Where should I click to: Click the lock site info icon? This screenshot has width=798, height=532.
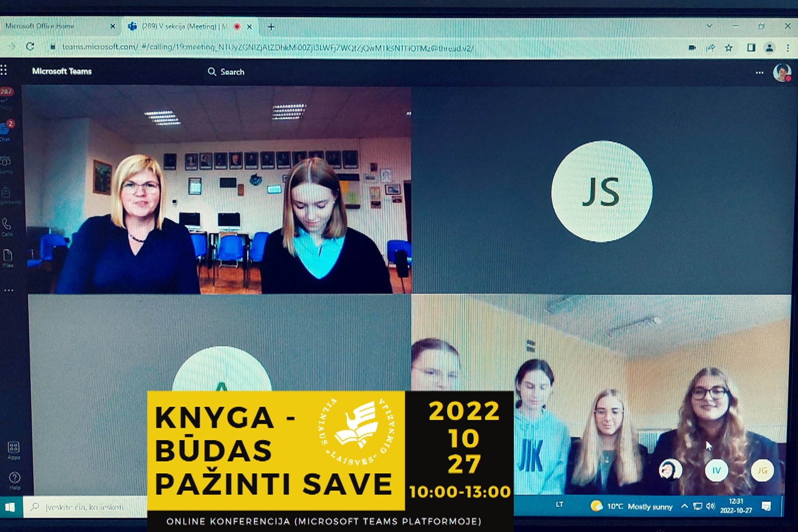[x=52, y=47]
